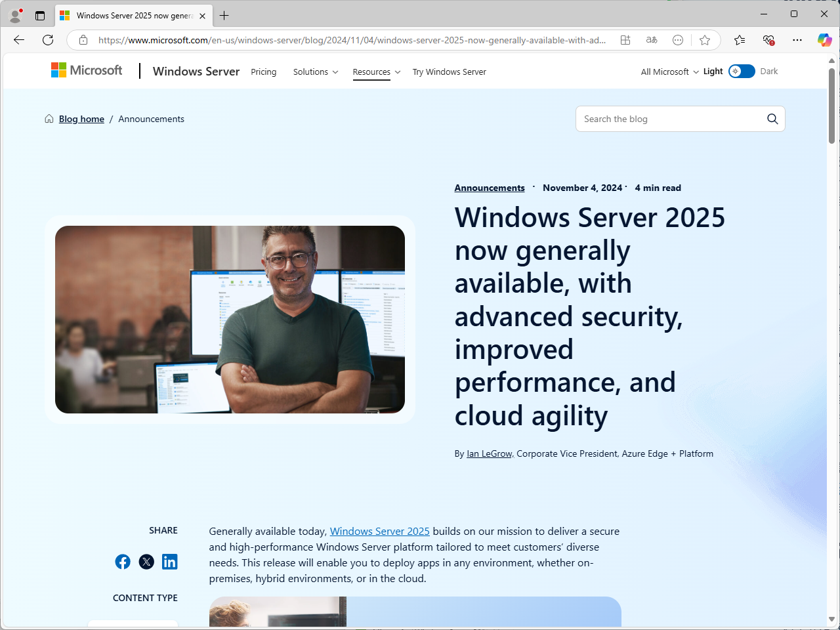This screenshot has width=840, height=630.
Task: Follow the Windows Server 2025 link
Action: [379, 531]
